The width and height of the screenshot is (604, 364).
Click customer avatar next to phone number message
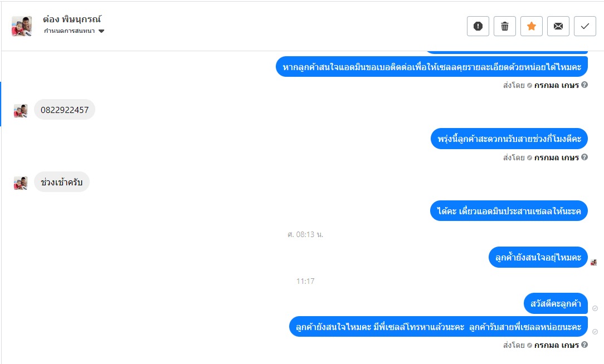pyautogui.click(x=21, y=111)
